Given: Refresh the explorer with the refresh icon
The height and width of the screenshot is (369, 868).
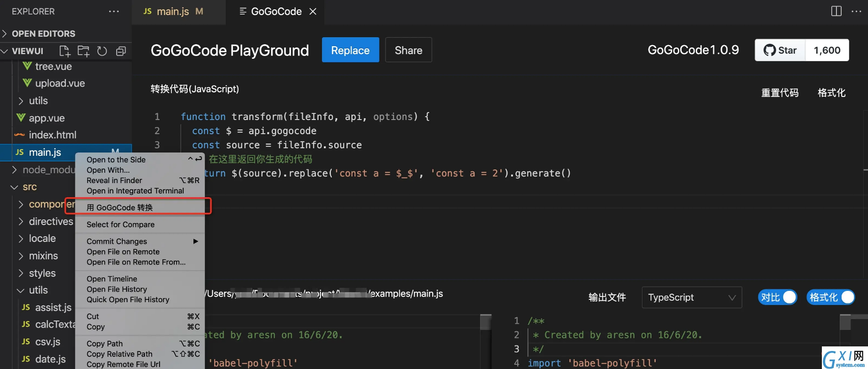Looking at the screenshot, I should (x=102, y=51).
